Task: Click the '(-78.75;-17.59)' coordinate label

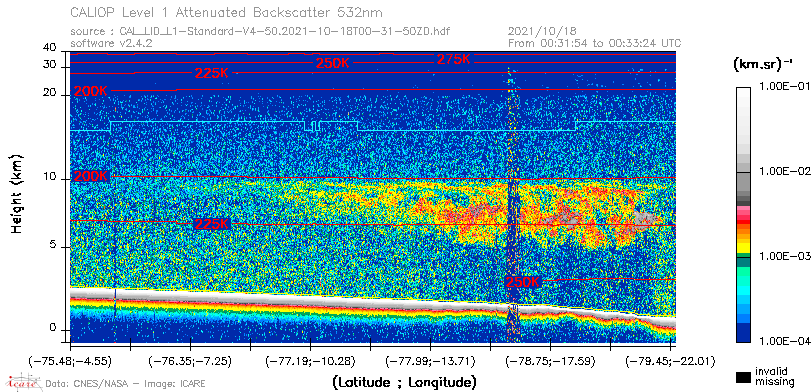Action: 551,361
